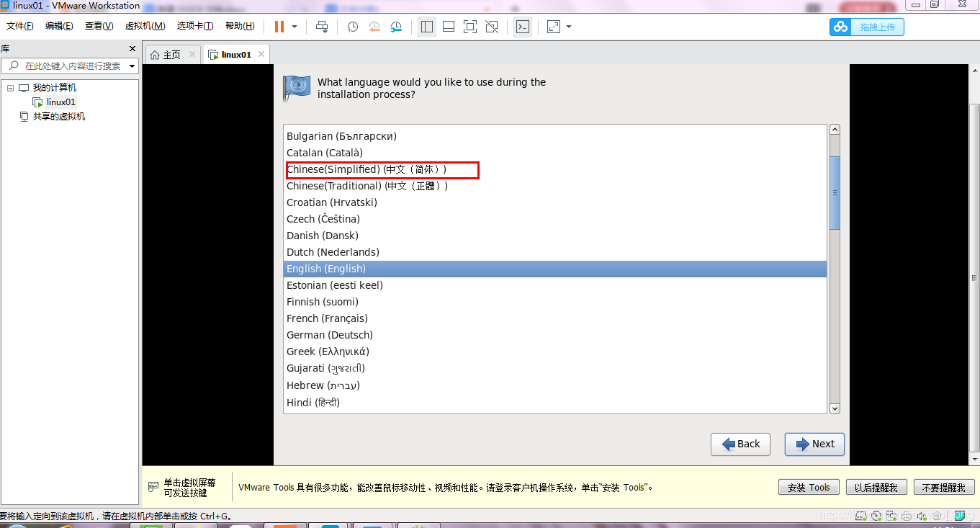Select 共享的虚拟机 in the library tree
This screenshot has height=528, width=980.
pos(58,117)
